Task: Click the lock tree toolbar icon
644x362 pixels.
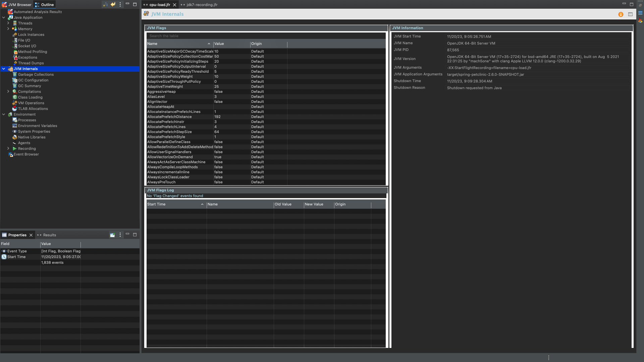Action: point(105,5)
